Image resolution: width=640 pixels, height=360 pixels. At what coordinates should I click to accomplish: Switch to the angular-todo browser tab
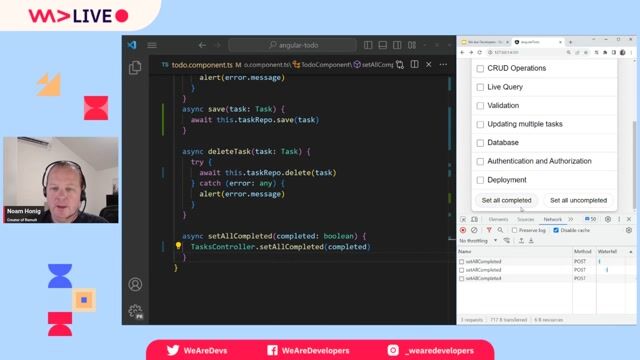[x=538, y=42]
